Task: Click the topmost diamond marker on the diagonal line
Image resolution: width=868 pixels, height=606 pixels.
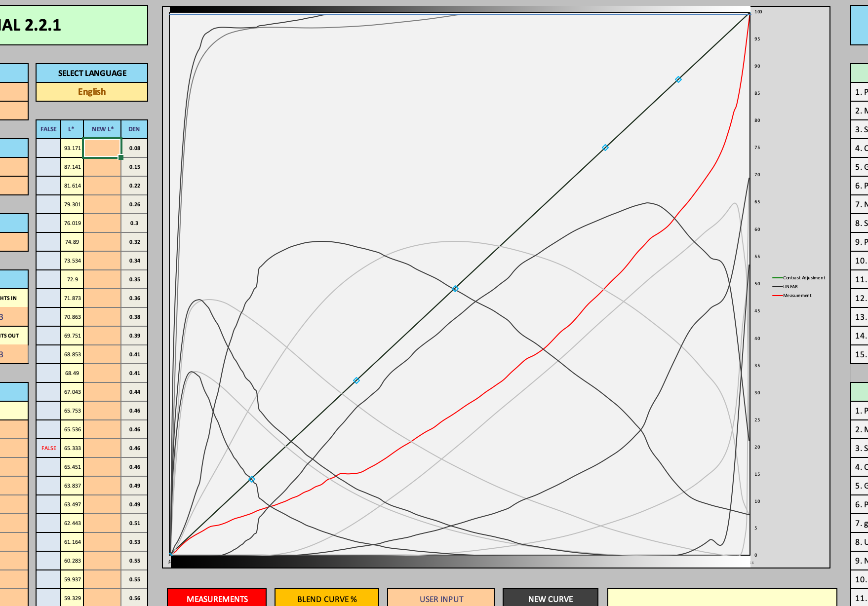Action: (x=678, y=79)
